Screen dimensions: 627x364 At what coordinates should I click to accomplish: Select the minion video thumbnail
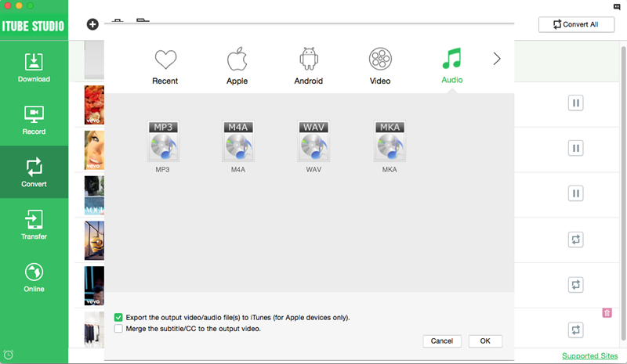click(94, 240)
